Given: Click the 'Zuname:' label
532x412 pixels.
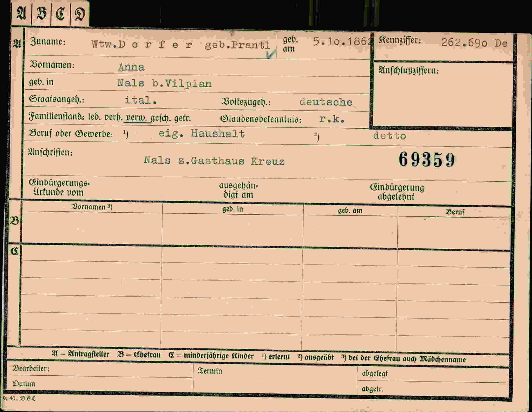Looking at the screenshot, I should pyautogui.click(x=47, y=42).
